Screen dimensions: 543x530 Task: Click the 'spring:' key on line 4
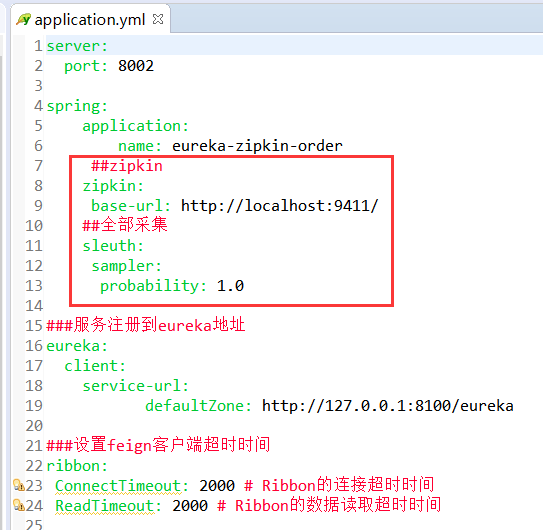coord(77,106)
